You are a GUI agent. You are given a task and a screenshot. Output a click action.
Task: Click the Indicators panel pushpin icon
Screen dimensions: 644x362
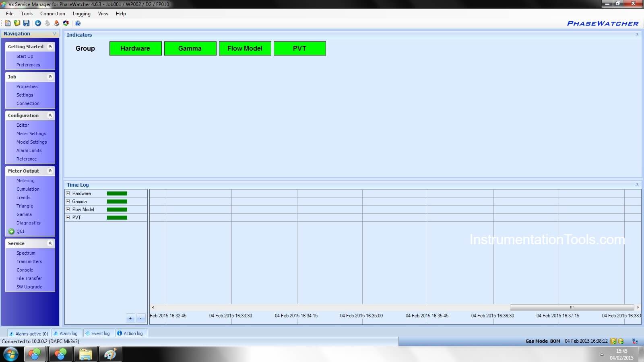tap(637, 35)
